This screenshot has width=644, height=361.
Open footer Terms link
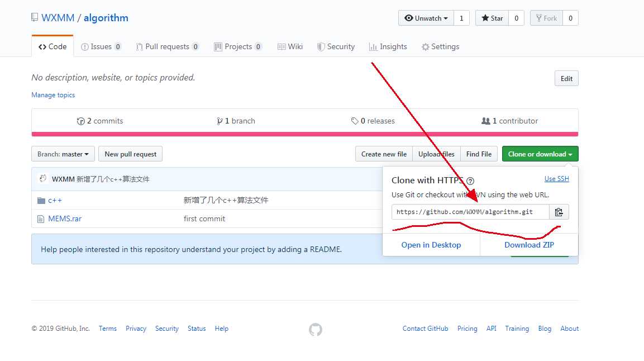[108, 329]
